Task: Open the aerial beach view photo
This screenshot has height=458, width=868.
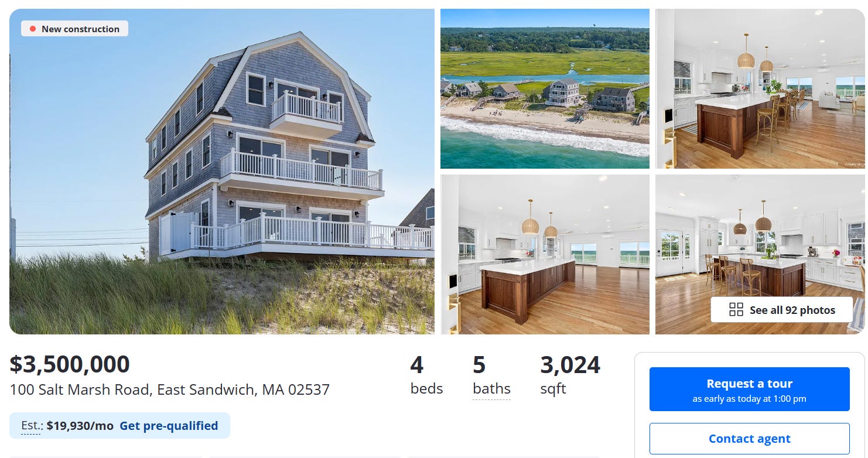Action: coord(545,88)
